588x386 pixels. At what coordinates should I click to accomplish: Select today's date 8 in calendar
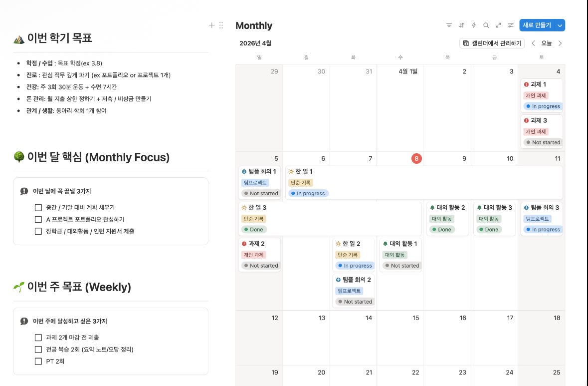pos(416,158)
